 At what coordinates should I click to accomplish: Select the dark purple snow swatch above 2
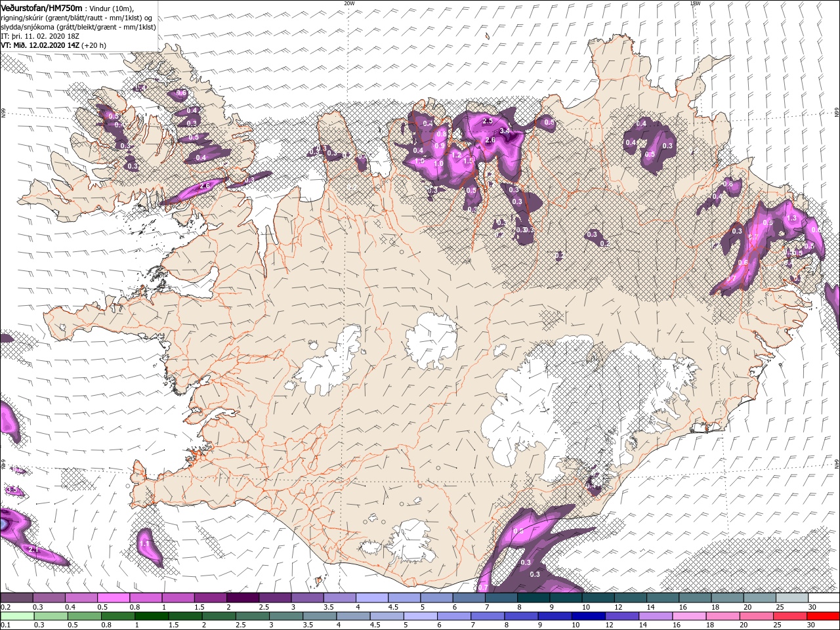click(x=243, y=597)
